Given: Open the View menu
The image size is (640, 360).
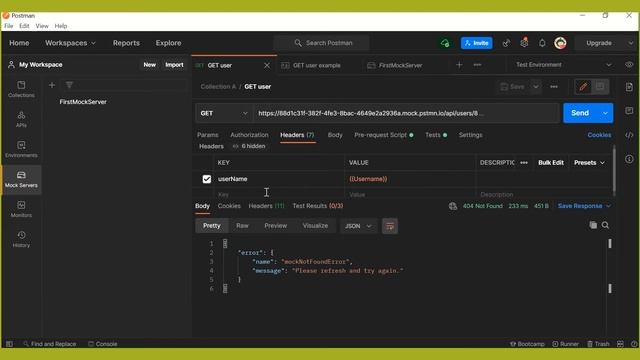Looking at the screenshot, I should [42, 26].
